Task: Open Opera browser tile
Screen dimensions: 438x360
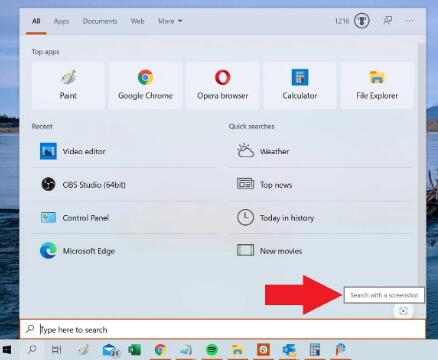Action: (223, 85)
